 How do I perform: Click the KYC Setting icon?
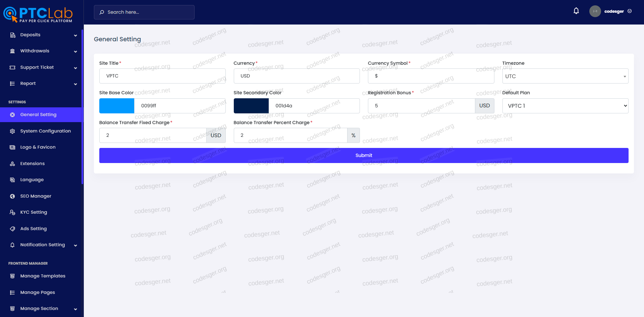[12, 212]
